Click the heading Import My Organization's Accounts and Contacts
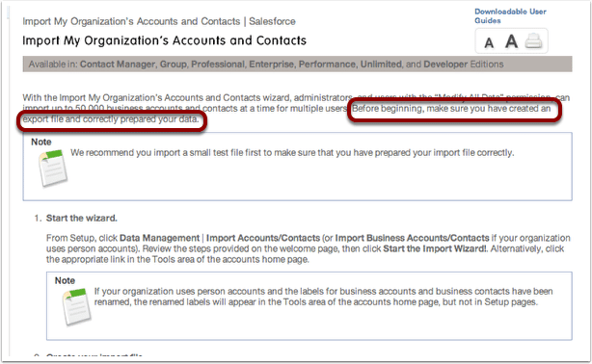The width and height of the screenshot is (592, 364). click(x=164, y=40)
